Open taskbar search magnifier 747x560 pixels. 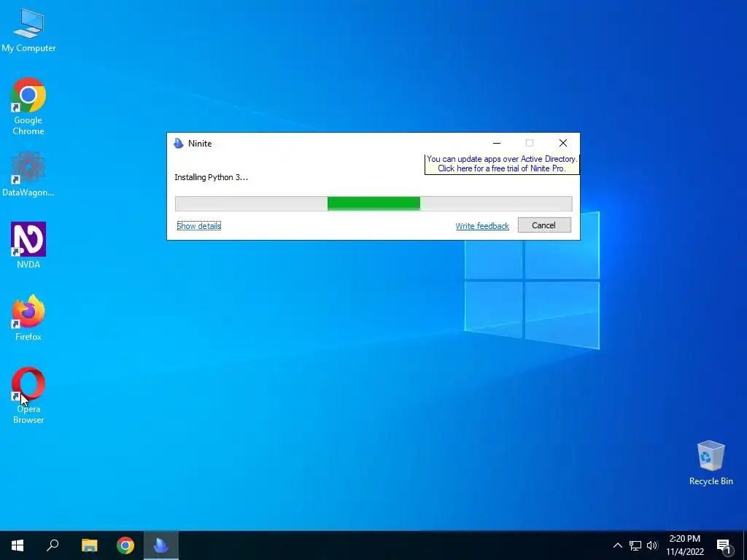(53, 545)
